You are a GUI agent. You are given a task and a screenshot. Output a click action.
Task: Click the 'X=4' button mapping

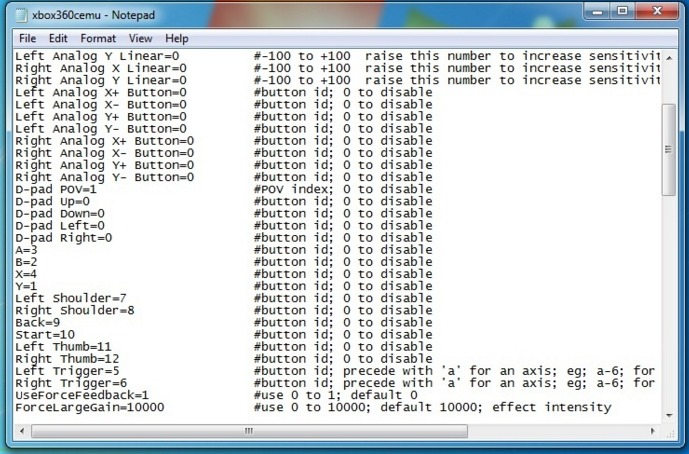(26, 274)
